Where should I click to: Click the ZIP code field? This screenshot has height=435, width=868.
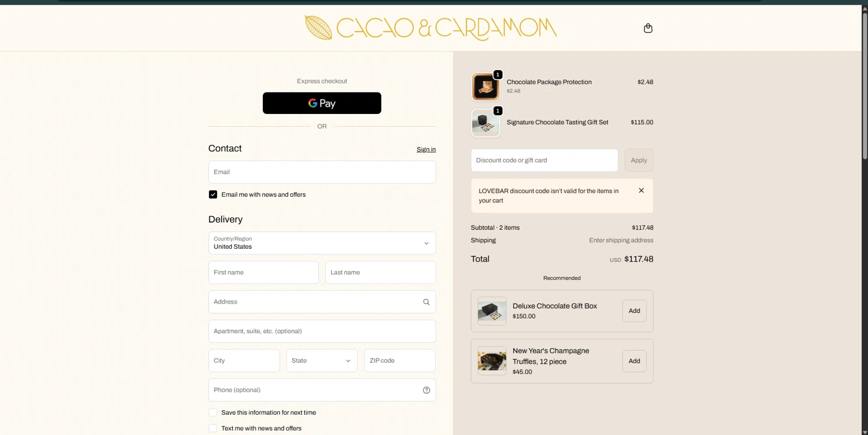tap(400, 360)
